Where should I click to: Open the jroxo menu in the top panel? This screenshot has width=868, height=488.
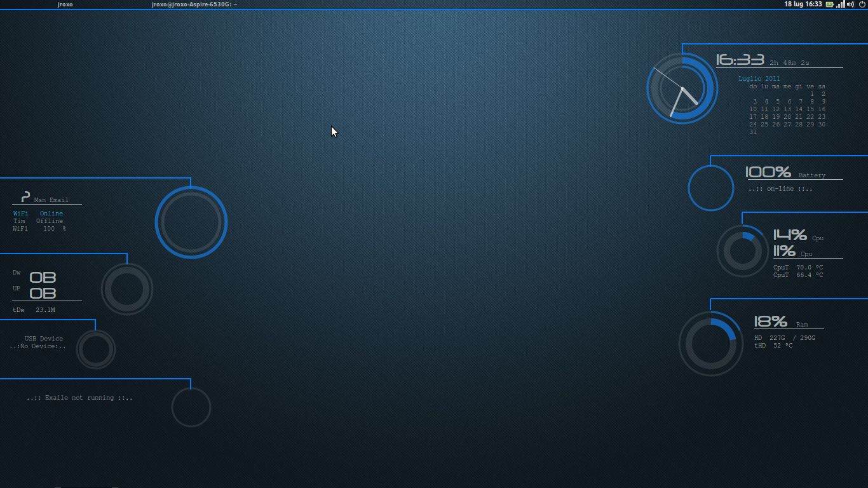(x=65, y=4)
